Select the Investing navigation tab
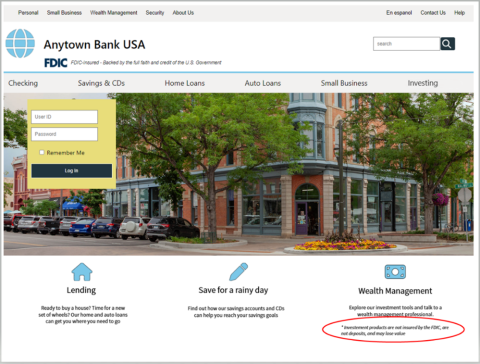Viewport: 480px width, 364px height. pyautogui.click(x=423, y=83)
